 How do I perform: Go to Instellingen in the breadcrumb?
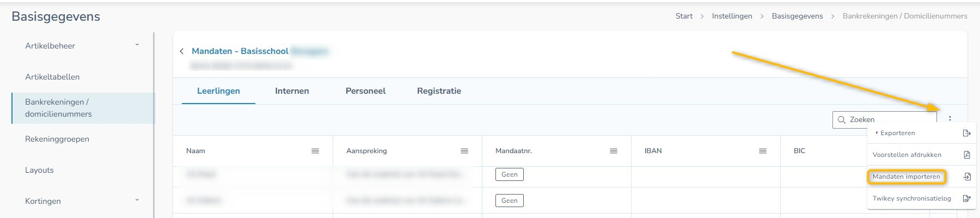[732, 16]
